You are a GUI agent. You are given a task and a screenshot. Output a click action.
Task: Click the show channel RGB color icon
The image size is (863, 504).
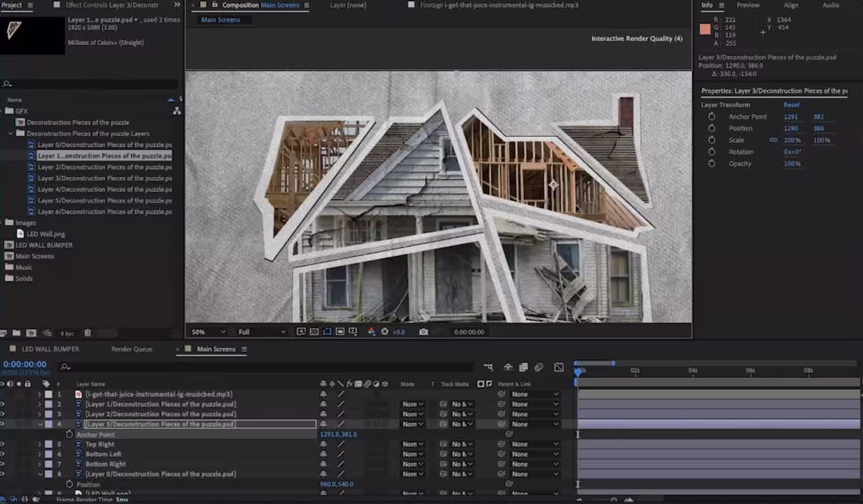pos(372,332)
